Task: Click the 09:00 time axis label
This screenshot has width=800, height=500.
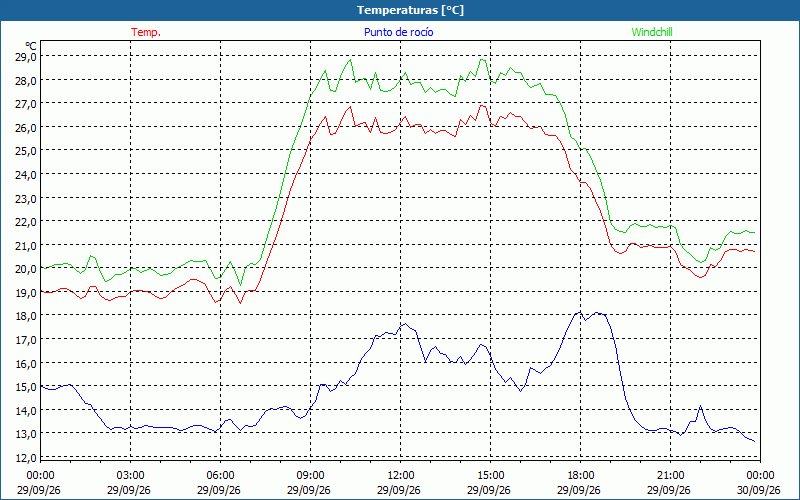Action: [311, 476]
